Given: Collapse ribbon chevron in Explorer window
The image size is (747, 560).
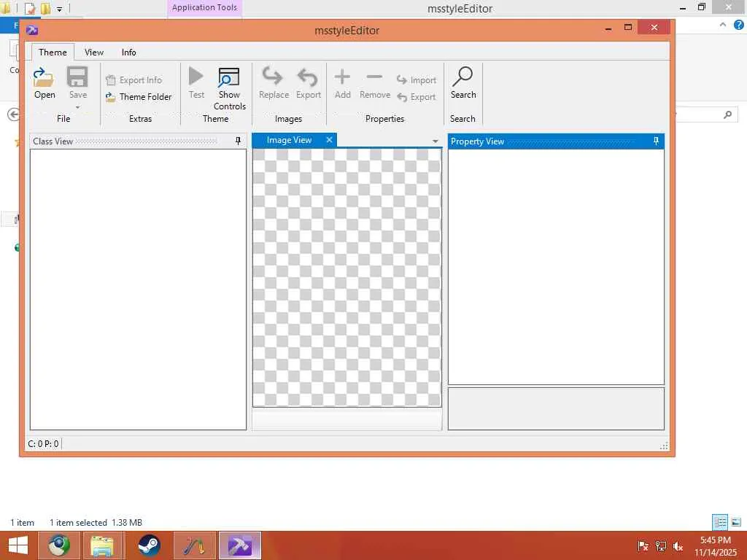Looking at the screenshot, I should click(x=723, y=24).
